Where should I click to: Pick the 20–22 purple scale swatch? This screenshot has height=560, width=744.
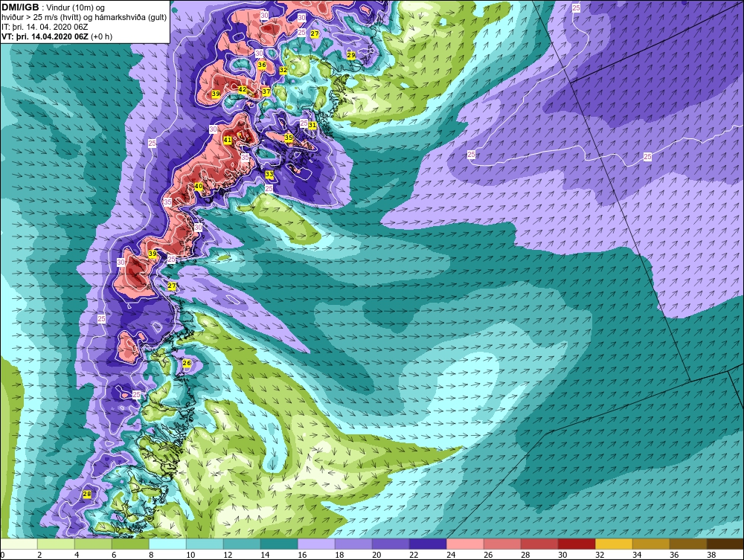point(391,544)
